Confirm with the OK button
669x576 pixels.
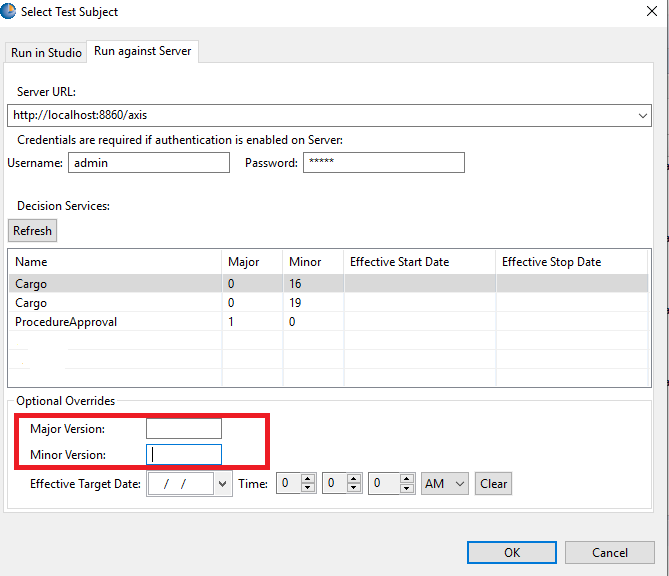512,553
